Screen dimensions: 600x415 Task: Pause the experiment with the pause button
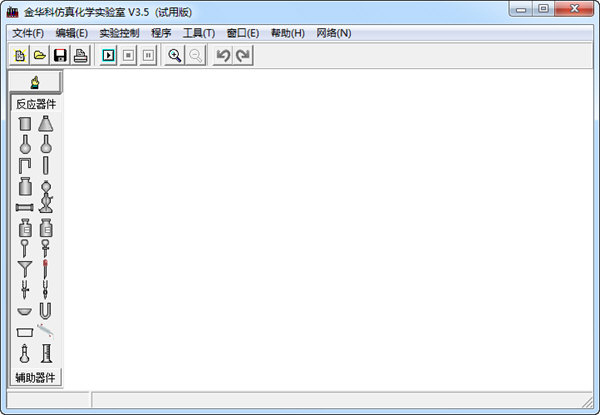pyautogui.click(x=148, y=56)
